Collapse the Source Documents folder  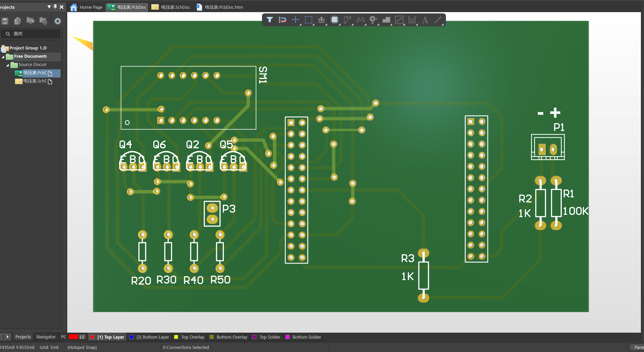[7, 65]
